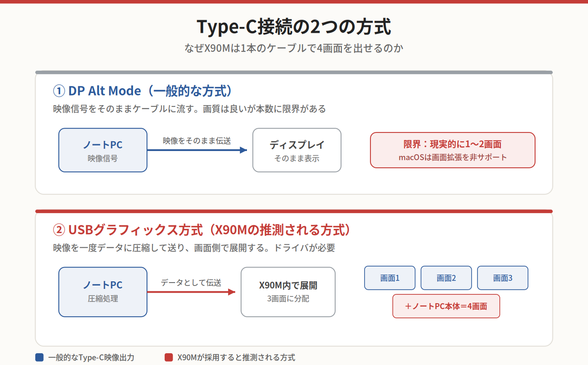Click the ノートPC box labeled 映像信号
This screenshot has width=588, height=365.
(103, 150)
